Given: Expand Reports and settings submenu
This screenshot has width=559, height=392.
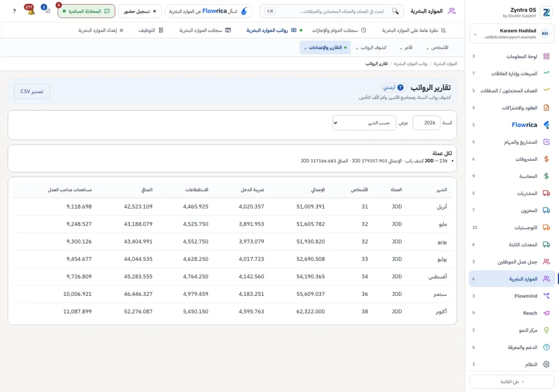Looking at the screenshot, I should pyautogui.click(x=325, y=47).
